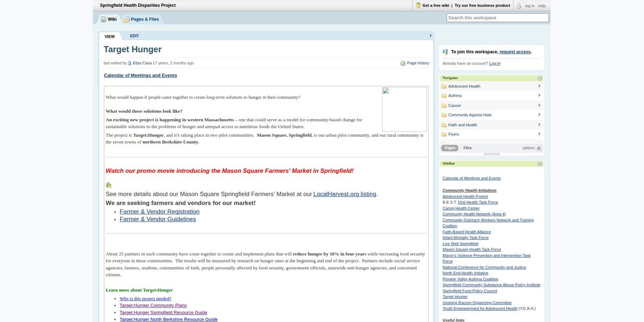Switch to the EDIT tab
The width and height of the screenshot is (644, 322).
click(134, 36)
